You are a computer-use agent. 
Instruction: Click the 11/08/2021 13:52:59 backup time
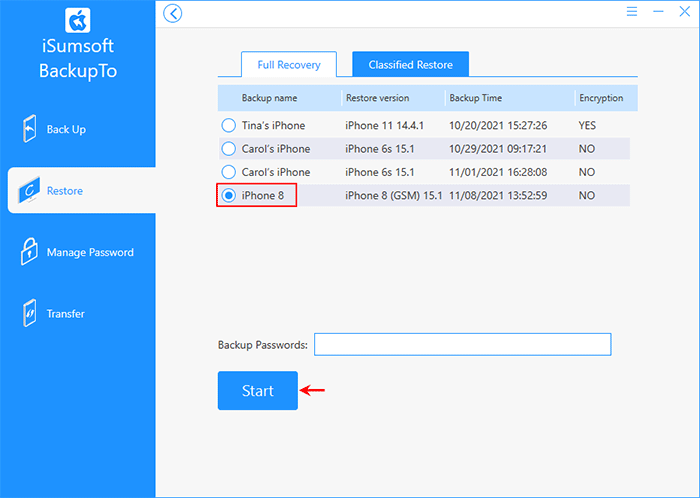point(498,195)
